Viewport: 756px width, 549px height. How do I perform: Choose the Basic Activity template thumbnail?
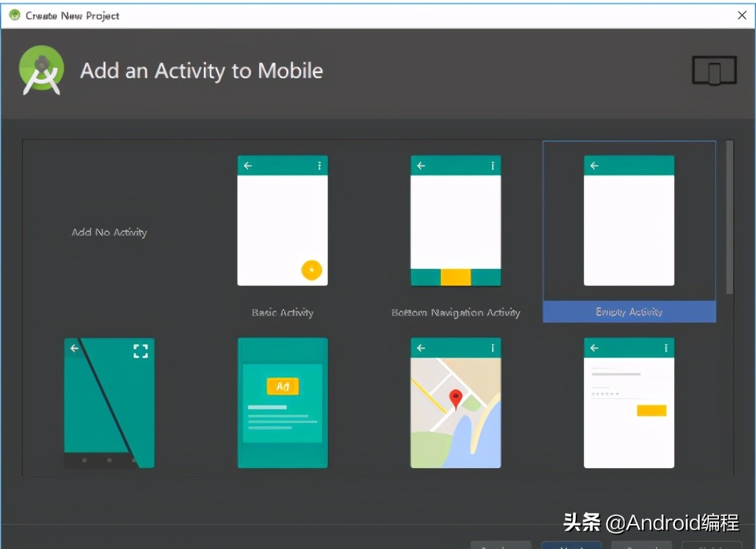[283, 221]
